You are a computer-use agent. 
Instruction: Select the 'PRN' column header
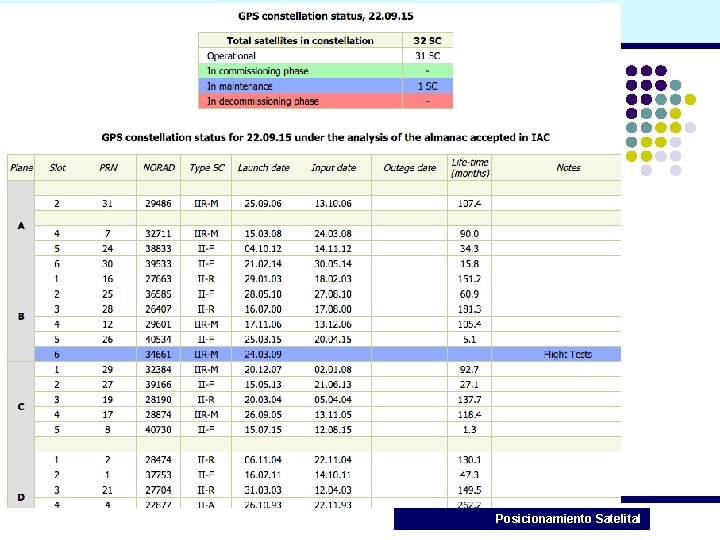(x=108, y=168)
